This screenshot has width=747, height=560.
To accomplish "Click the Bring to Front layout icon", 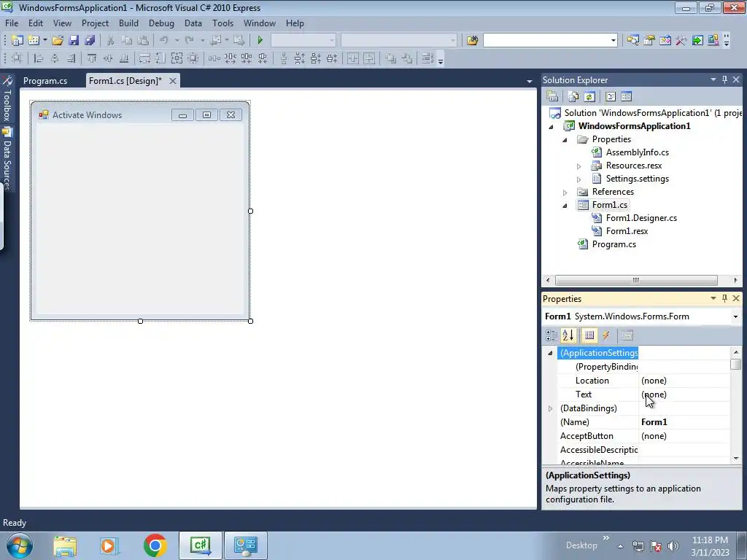I will point(391,58).
